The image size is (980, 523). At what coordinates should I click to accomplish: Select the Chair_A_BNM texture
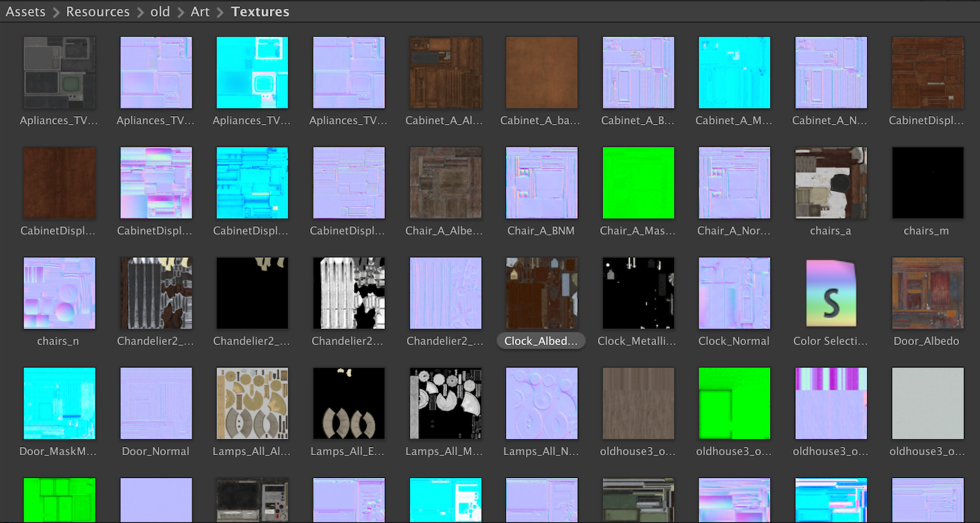[542, 183]
